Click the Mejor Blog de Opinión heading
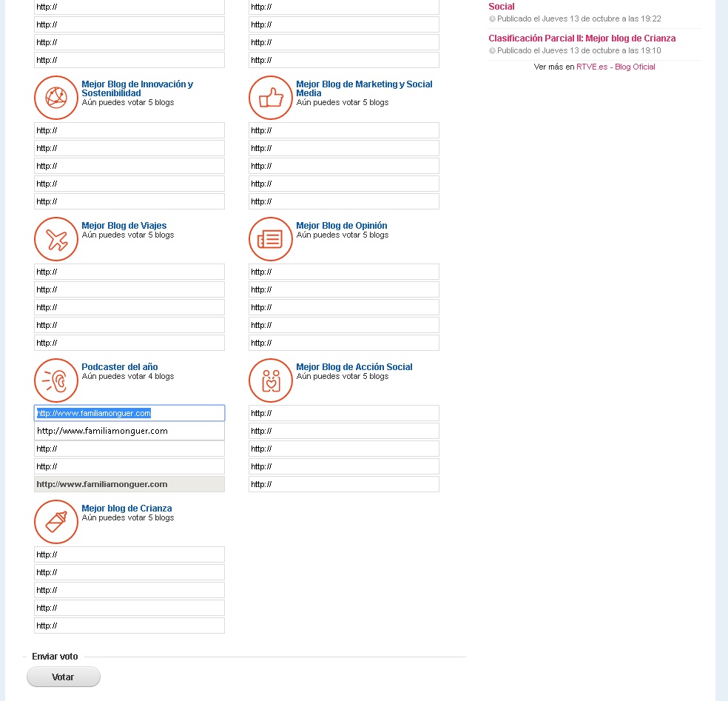 (x=341, y=226)
